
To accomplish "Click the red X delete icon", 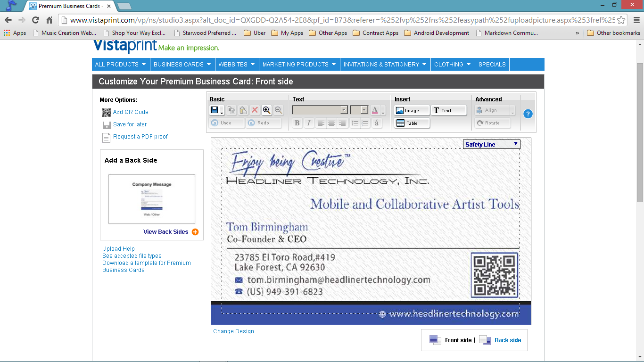I will pos(255,110).
